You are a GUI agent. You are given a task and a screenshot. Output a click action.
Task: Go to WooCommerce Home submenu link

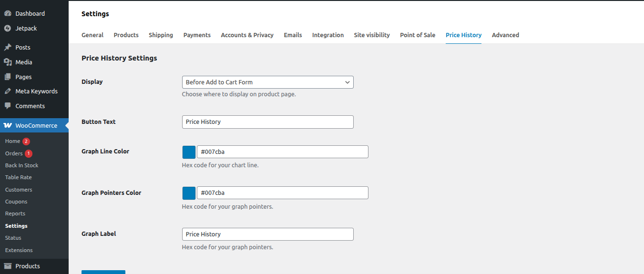click(x=13, y=141)
